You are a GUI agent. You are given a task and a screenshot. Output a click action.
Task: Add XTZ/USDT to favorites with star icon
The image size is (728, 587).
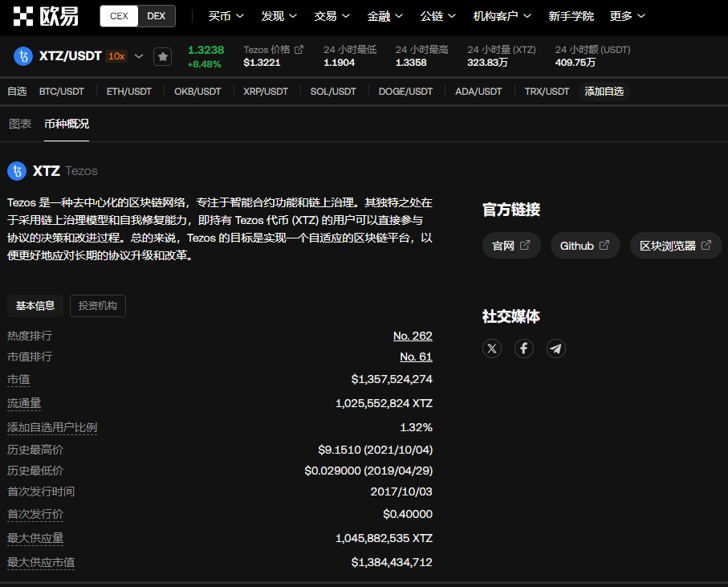coord(163,56)
